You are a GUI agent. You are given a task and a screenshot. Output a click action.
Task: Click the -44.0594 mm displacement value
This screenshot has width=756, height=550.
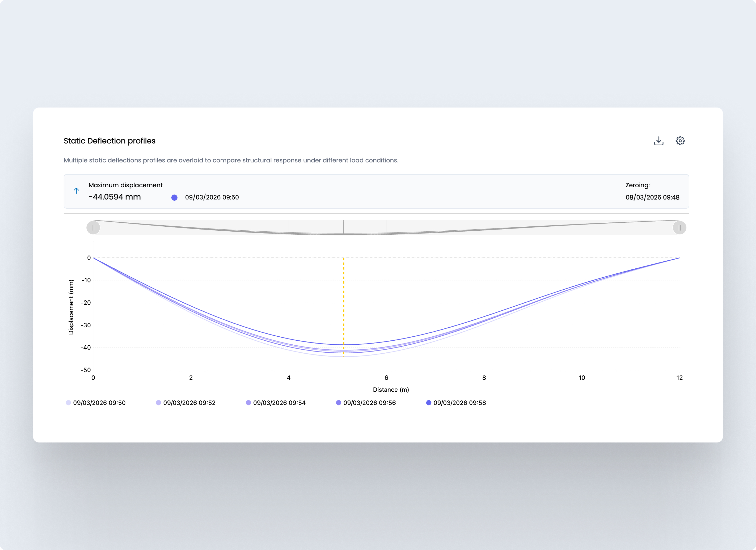(115, 197)
